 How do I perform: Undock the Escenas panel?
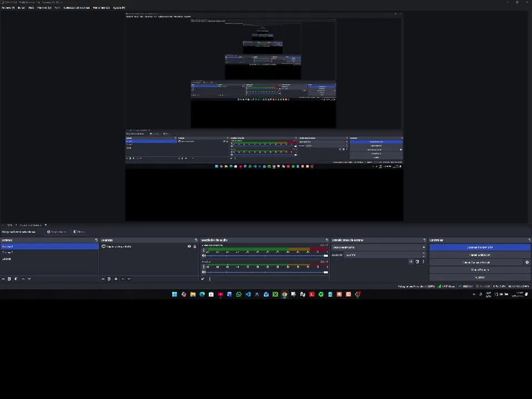(96, 240)
